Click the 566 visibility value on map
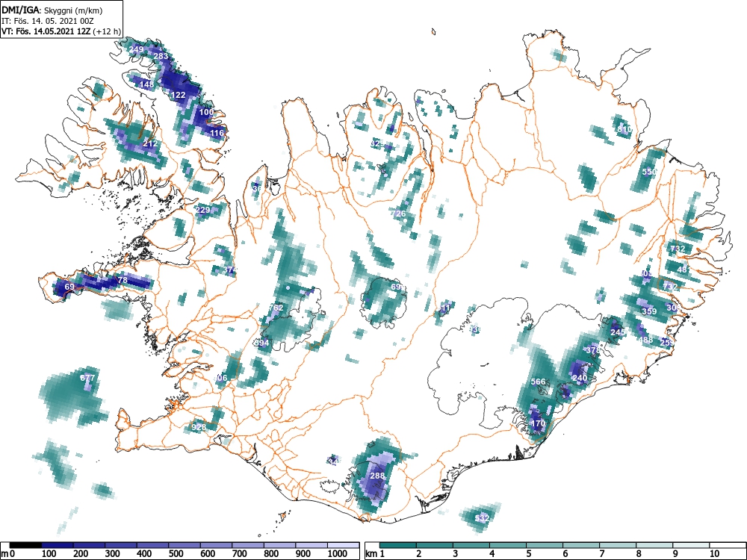 tap(538, 382)
